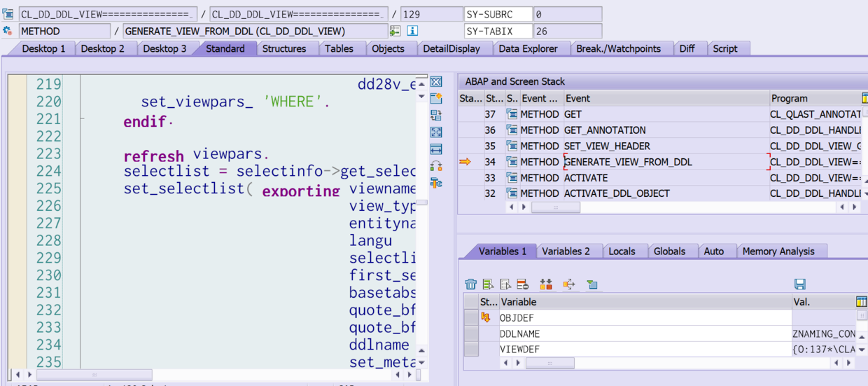
Task: Select the VIEWDEF row selector box
Action: point(471,349)
